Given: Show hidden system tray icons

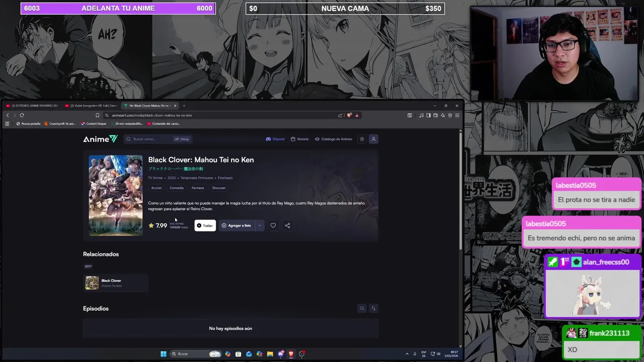Looking at the screenshot, I should (407, 354).
